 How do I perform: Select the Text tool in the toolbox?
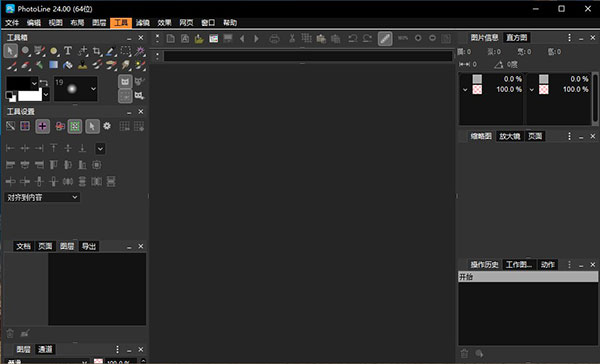coord(68,51)
